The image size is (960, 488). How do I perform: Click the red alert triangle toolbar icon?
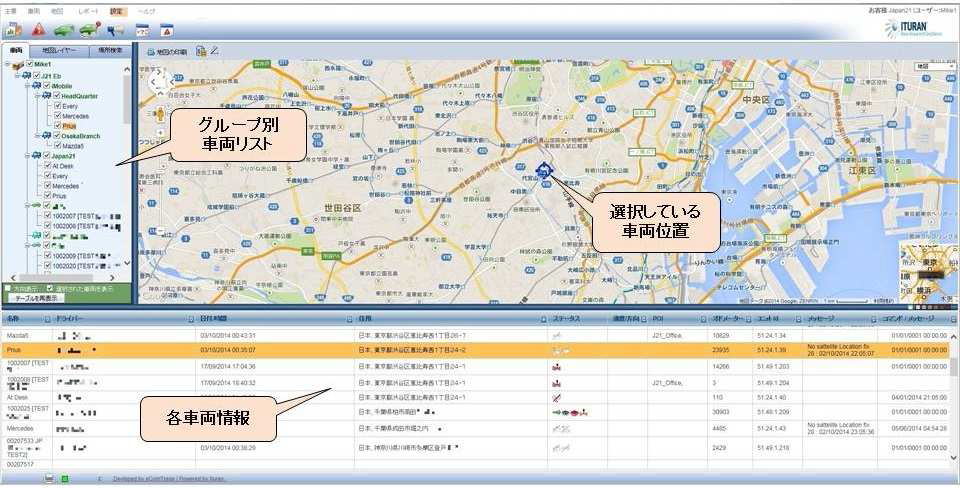[x=38, y=29]
